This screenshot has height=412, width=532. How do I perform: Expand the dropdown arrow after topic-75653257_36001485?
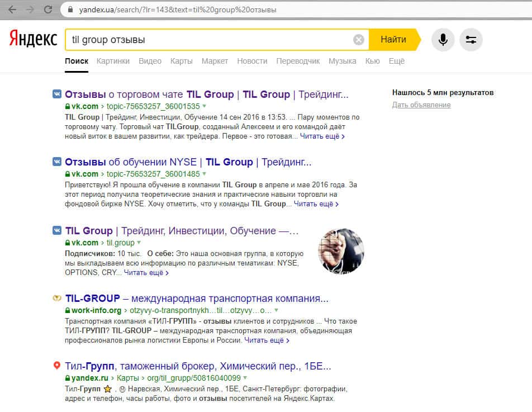click(x=205, y=174)
